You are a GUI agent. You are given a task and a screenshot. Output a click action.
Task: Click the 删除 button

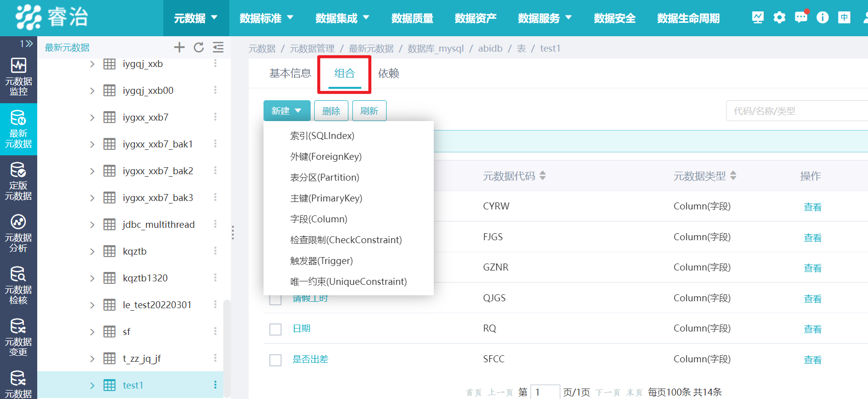click(331, 111)
